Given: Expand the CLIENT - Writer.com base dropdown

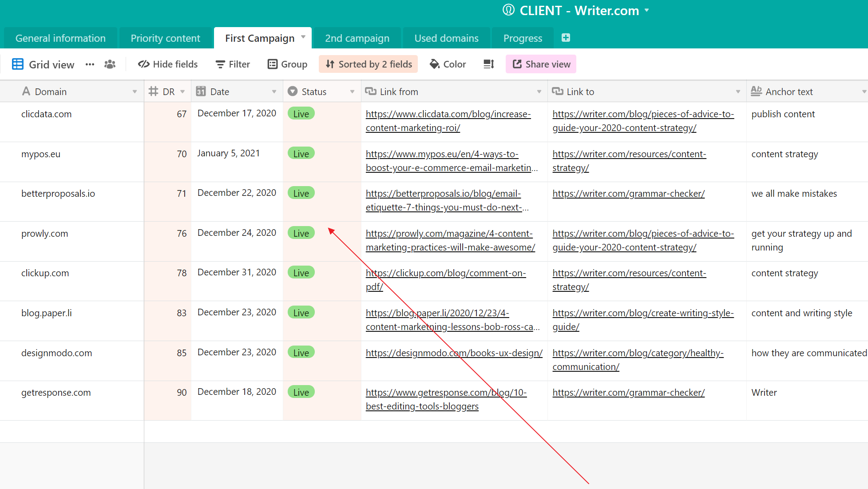Looking at the screenshot, I should point(646,10).
